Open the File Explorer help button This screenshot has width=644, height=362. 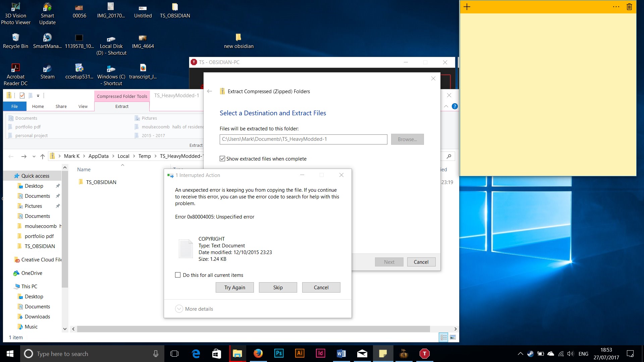pos(454,106)
